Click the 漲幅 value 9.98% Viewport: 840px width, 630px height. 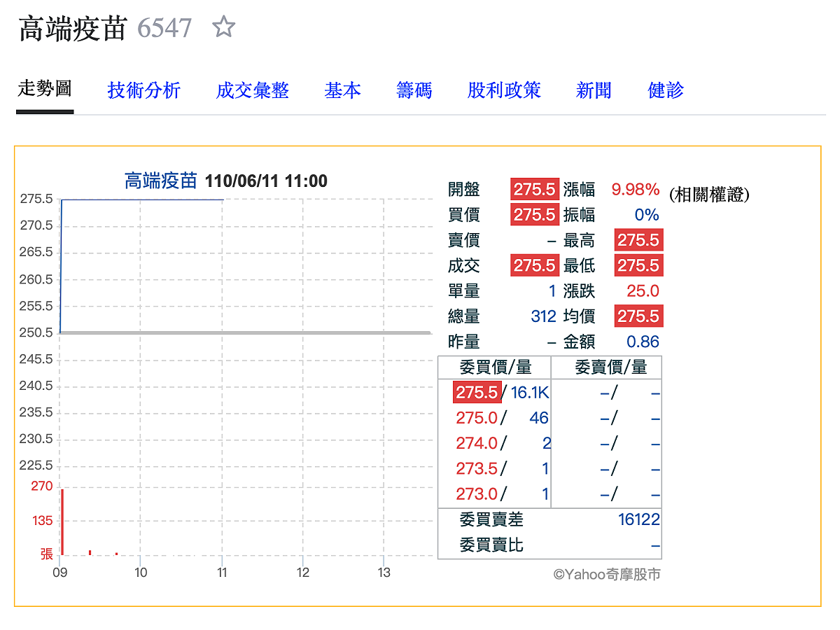[x=636, y=190]
